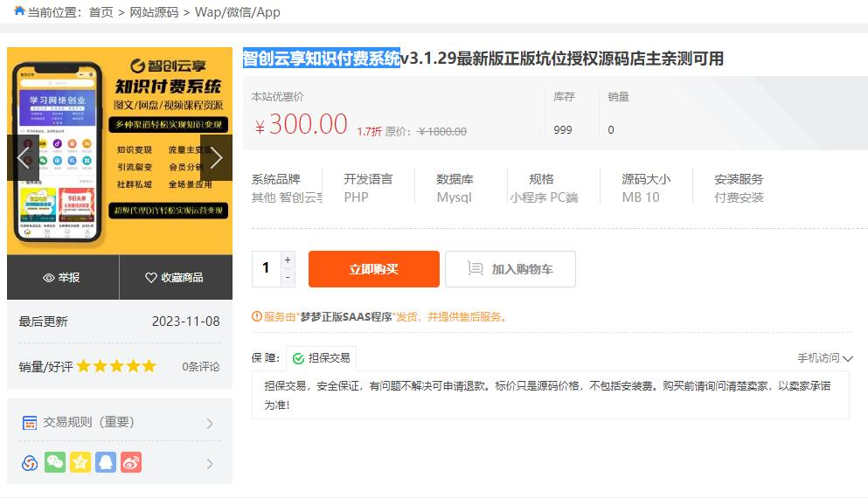
Task: Click the 开发语言 PHP attribute
Action: coord(368,188)
